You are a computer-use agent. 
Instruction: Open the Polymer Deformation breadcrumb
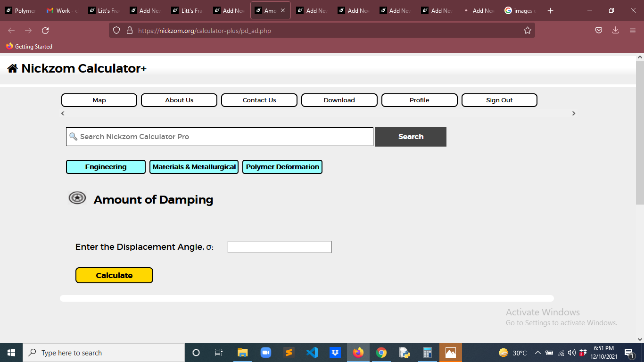click(282, 167)
